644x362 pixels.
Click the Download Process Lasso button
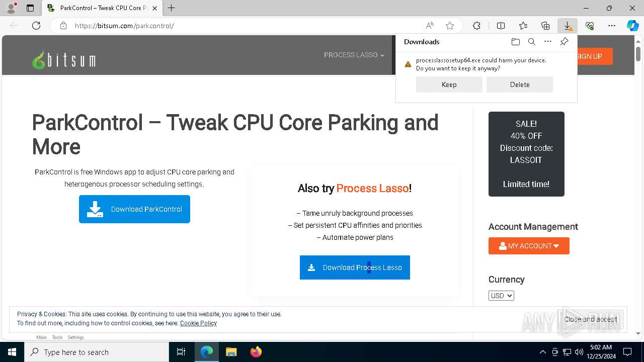[355, 267]
